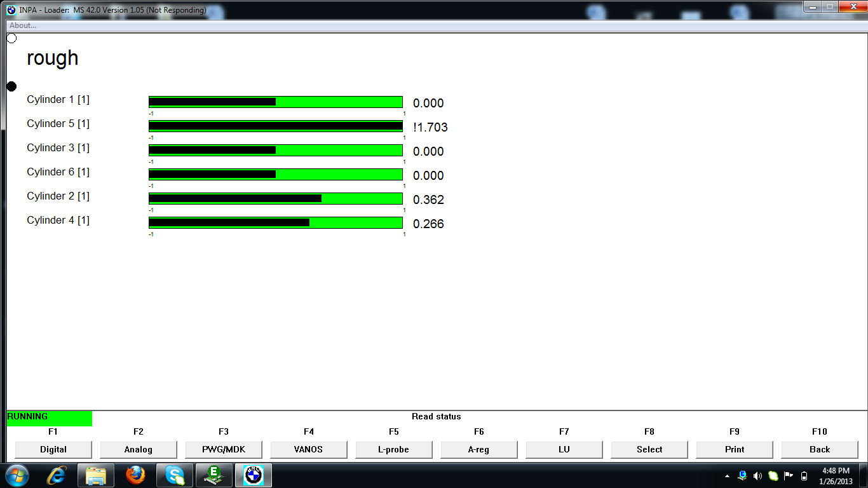This screenshot has width=868, height=488.
Task: Go to F2 Analog values
Action: click(x=138, y=449)
